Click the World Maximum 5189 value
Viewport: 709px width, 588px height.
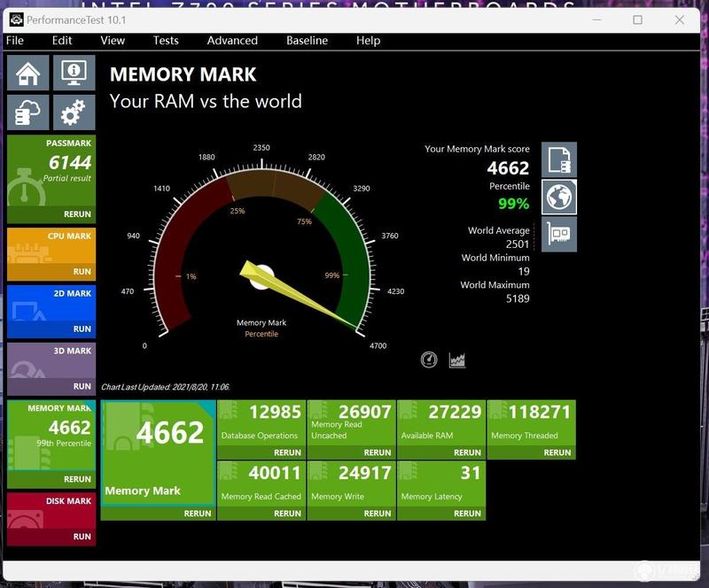(518, 298)
